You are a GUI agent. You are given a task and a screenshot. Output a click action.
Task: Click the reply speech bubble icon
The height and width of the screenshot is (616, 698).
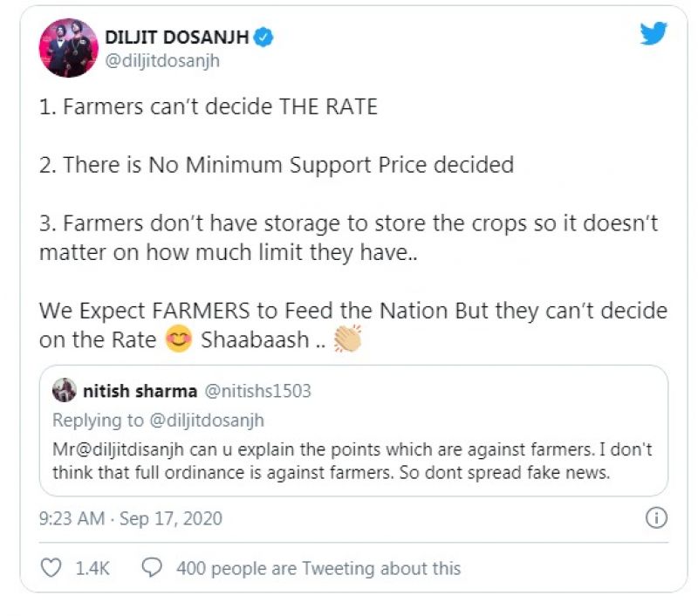(152, 568)
